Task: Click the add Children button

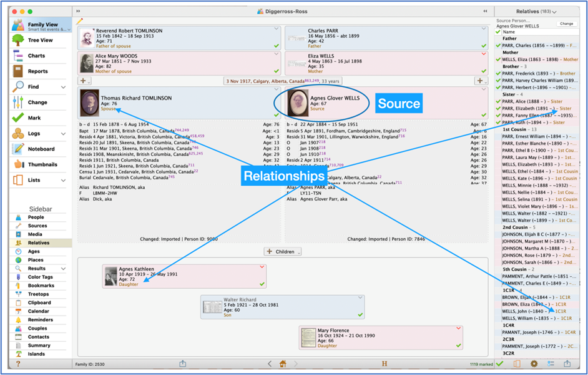Action: (283, 251)
